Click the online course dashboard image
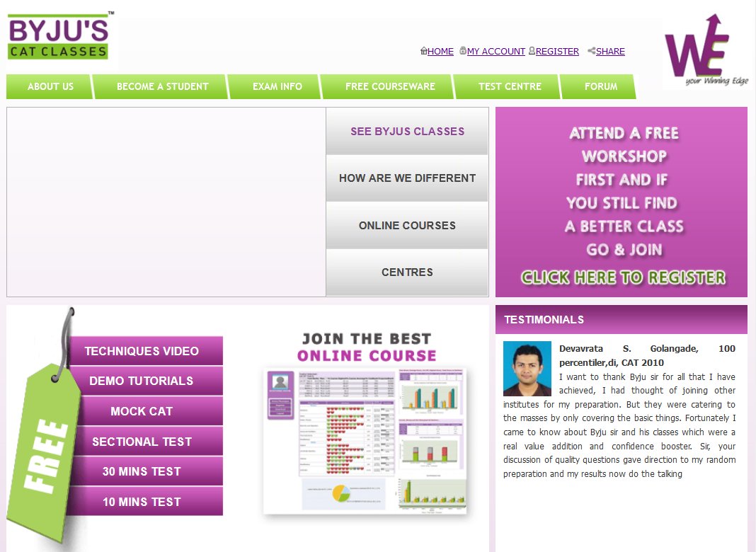756x552 pixels. click(365, 441)
